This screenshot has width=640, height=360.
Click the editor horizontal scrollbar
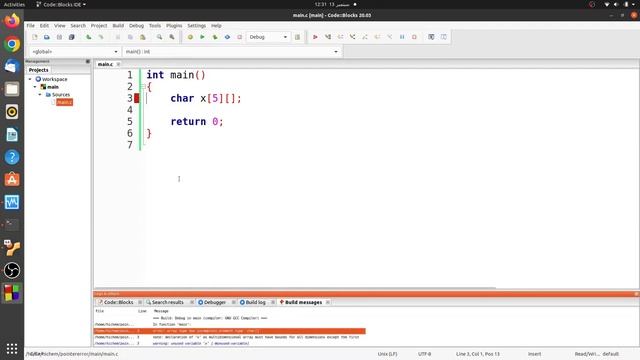click(x=295, y=288)
